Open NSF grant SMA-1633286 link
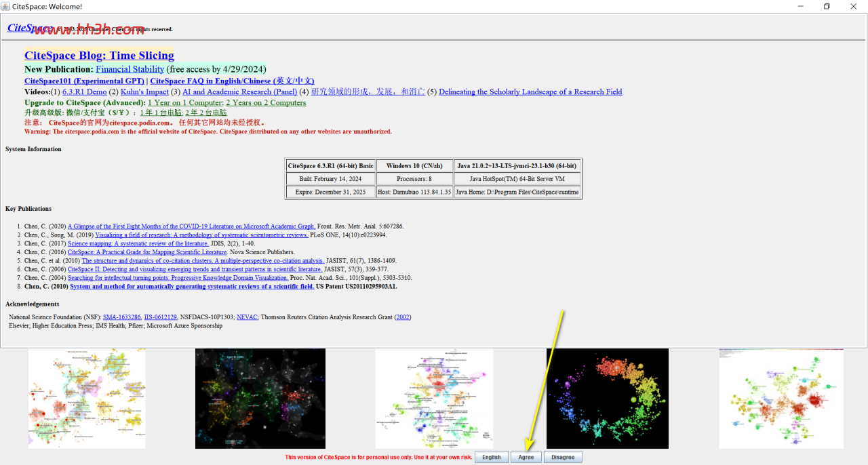 pos(122,317)
